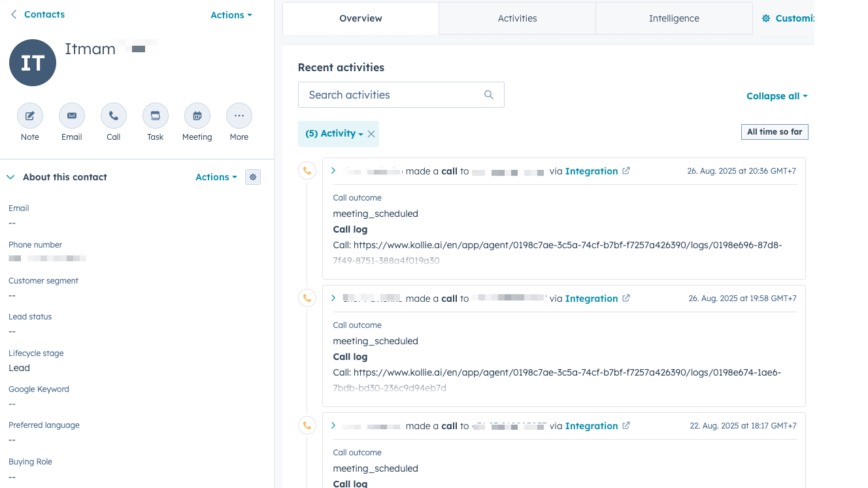Open the More options ellipsis icon

pyautogui.click(x=239, y=116)
